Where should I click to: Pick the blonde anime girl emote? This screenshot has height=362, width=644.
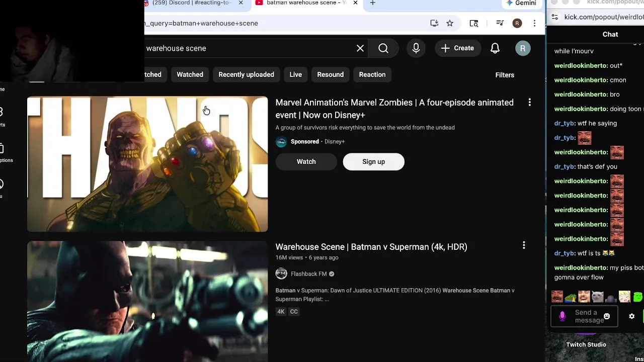pyautogui.click(x=624, y=297)
